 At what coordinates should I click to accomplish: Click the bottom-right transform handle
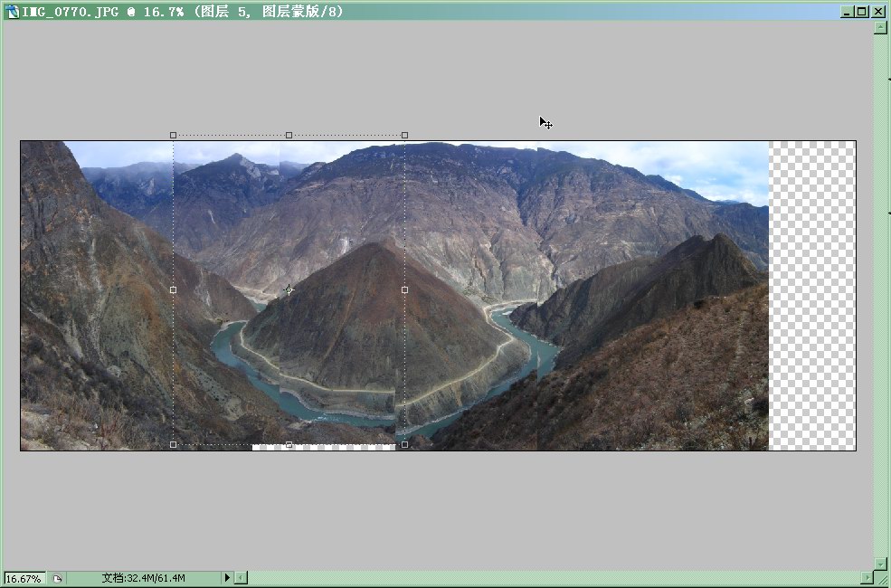404,444
